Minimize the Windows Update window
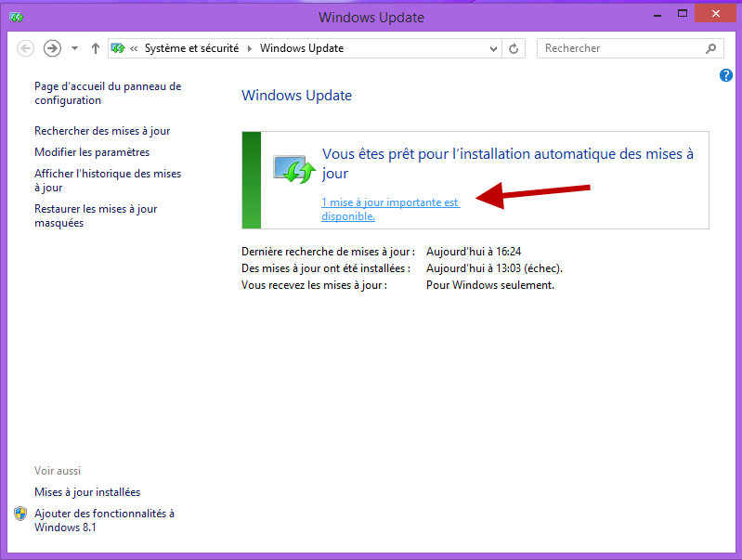The width and height of the screenshot is (742, 560). coord(657,15)
